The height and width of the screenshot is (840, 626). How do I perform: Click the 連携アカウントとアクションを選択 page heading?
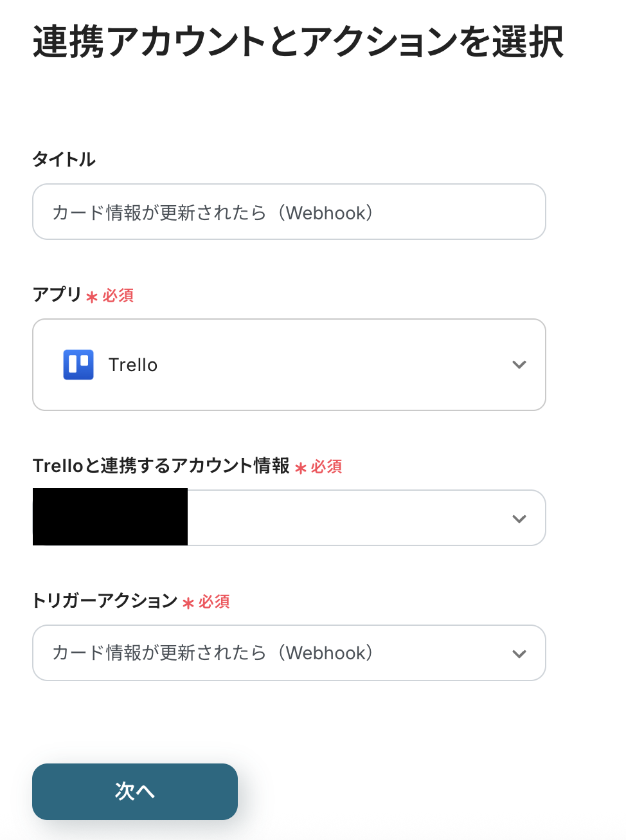click(298, 42)
